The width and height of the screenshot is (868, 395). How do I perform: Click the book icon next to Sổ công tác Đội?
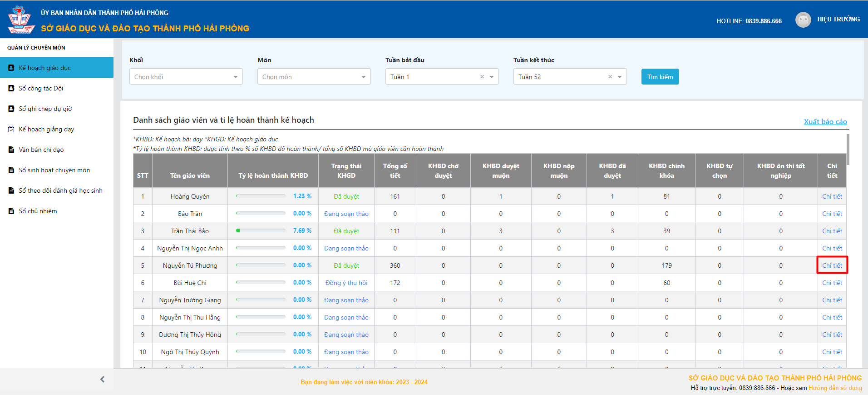point(11,88)
